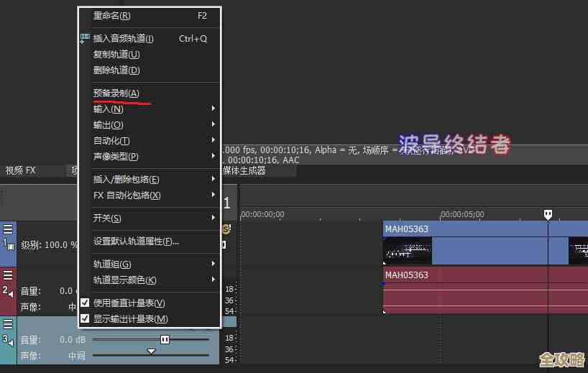Switch to 媒体生成器 tab
Viewport: 588px width, 373px height.
point(244,171)
